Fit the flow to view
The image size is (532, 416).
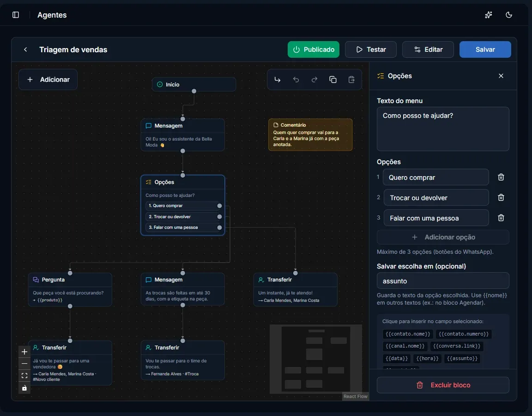tap(24, 376)
